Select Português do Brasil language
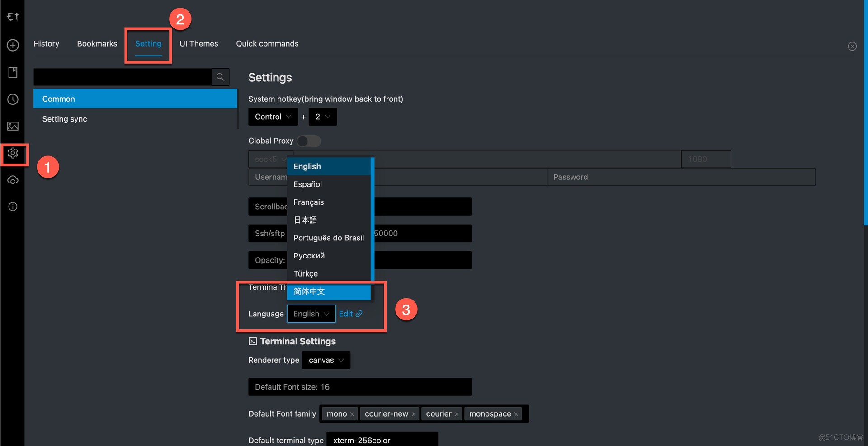Screen dimensions: 868x446 [x=329, y=238]
